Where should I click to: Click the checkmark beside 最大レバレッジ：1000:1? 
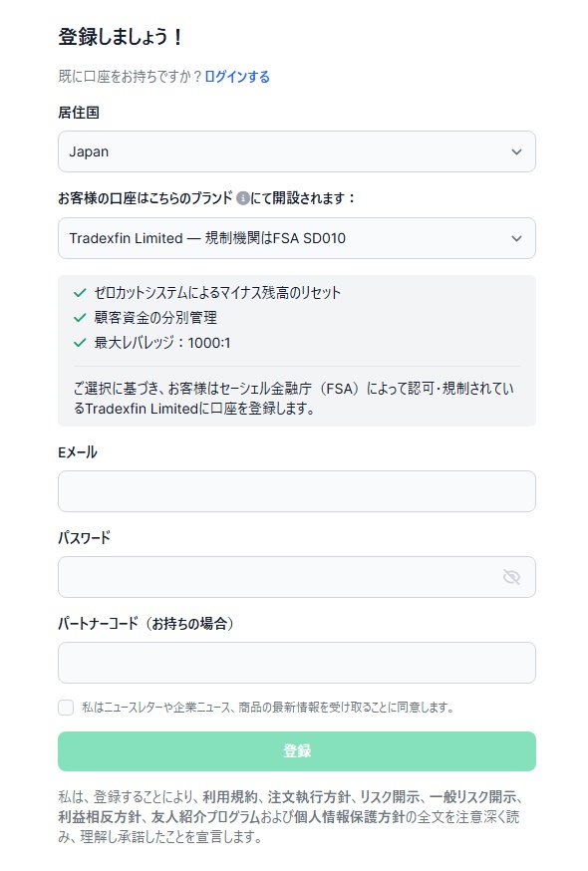point(78,340)
